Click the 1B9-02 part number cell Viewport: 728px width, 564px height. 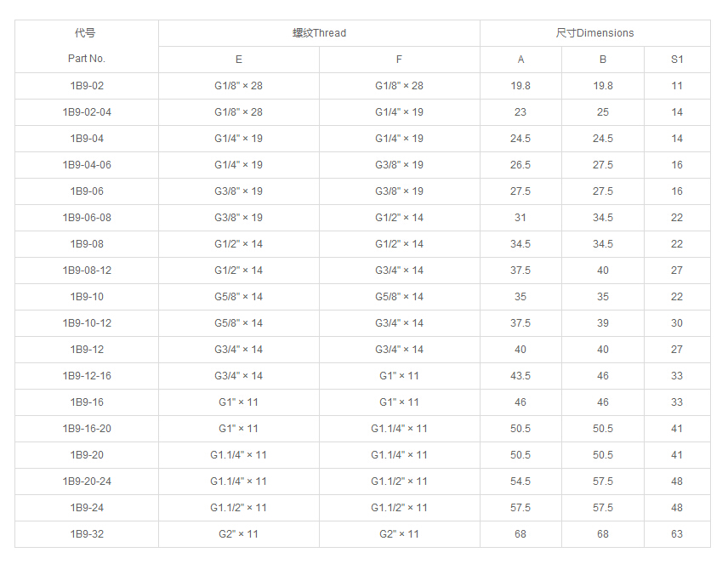click(87, 86)
